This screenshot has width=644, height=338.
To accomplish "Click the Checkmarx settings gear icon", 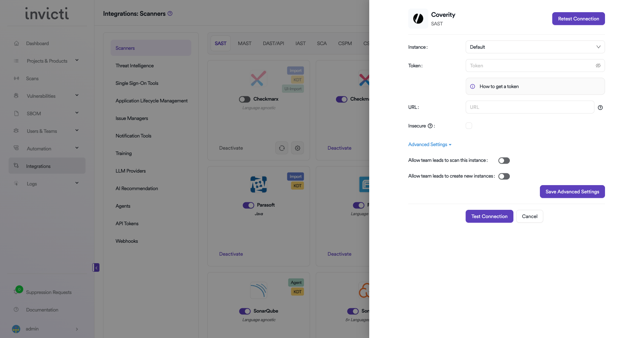I will pyautogui.click(x=298, y=148).
